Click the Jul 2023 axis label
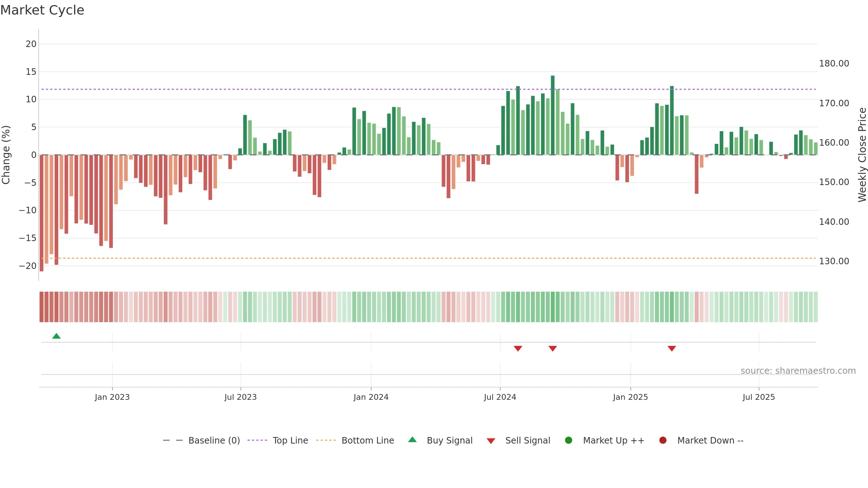 (x=241, y=397)
